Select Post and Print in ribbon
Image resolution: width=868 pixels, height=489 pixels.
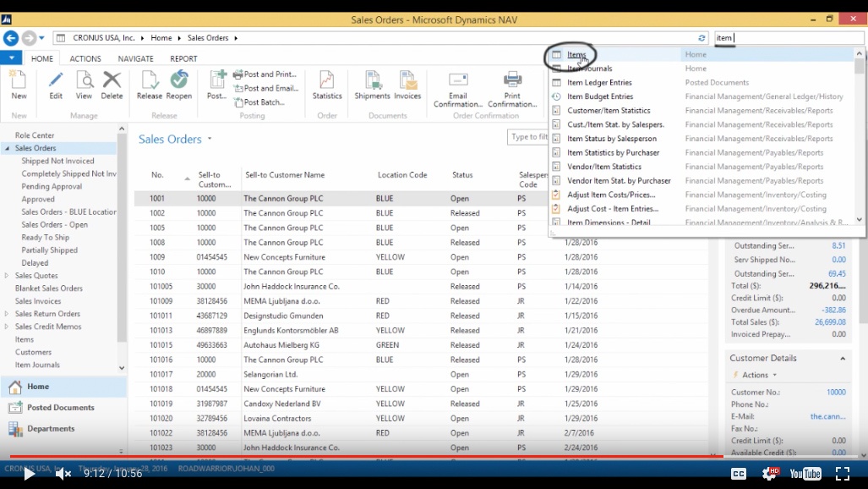point(265,74)
